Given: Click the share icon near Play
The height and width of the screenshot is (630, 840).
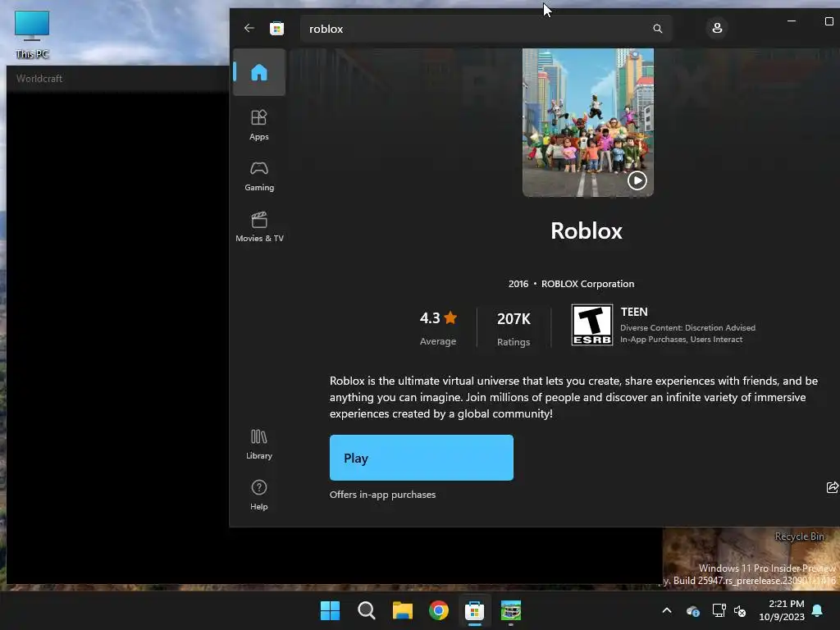Looking at the screenshot, I should pos(832,487).
